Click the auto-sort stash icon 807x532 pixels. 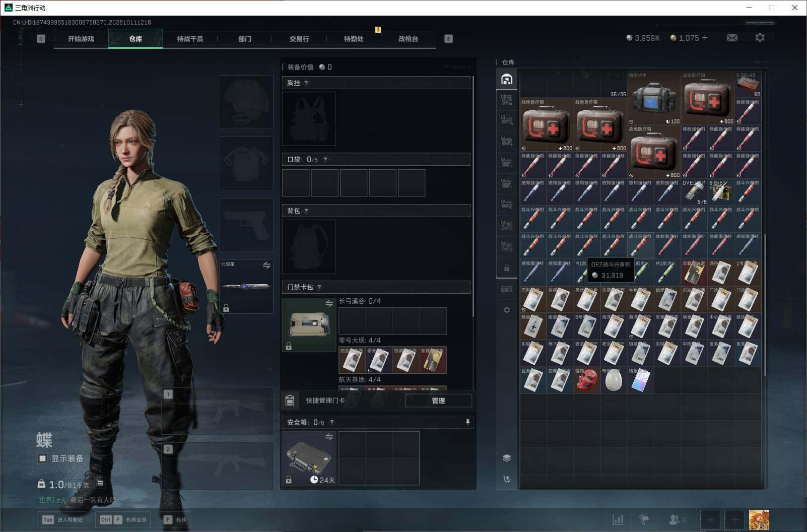507,479
